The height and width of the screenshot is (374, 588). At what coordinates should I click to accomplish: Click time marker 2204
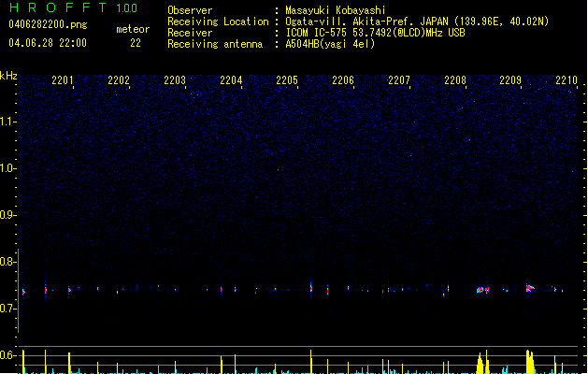(x=231, y=79)
